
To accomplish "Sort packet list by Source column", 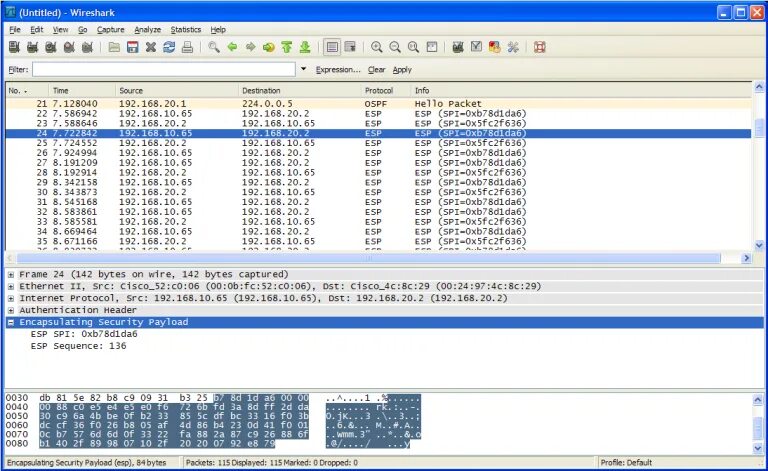I will pyautogui.click(x=176, y=91).
